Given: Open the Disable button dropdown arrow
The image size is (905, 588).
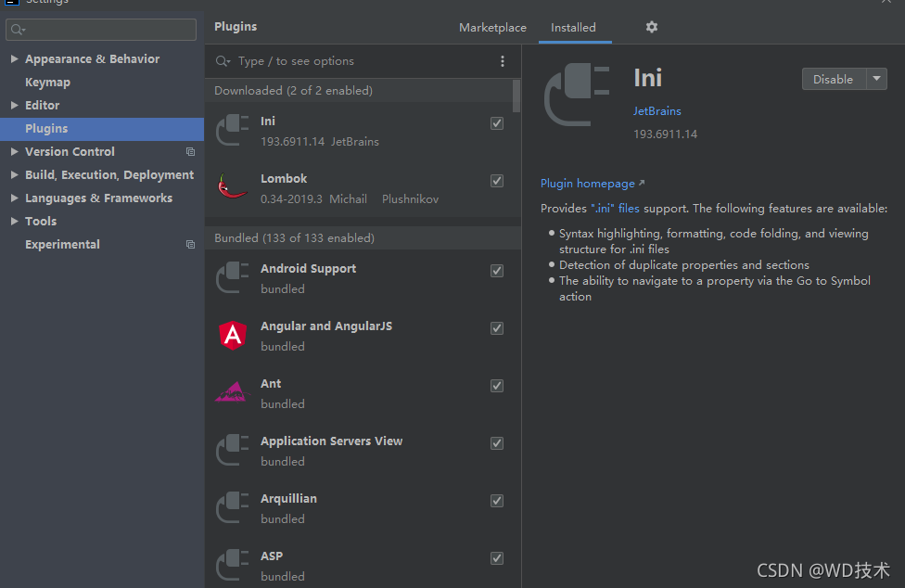Looking at the screenshot, I should [877, 79].
